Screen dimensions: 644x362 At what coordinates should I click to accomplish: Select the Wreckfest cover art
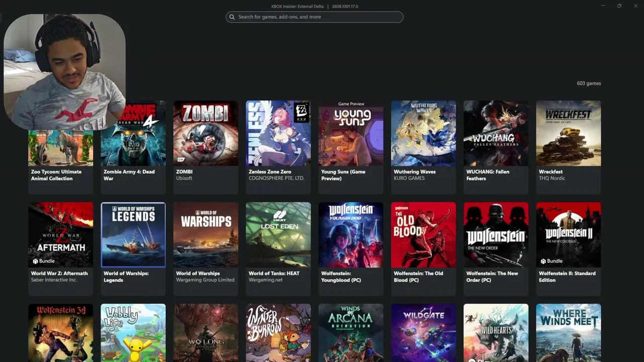pyautogui.click(x=569, y=133)
